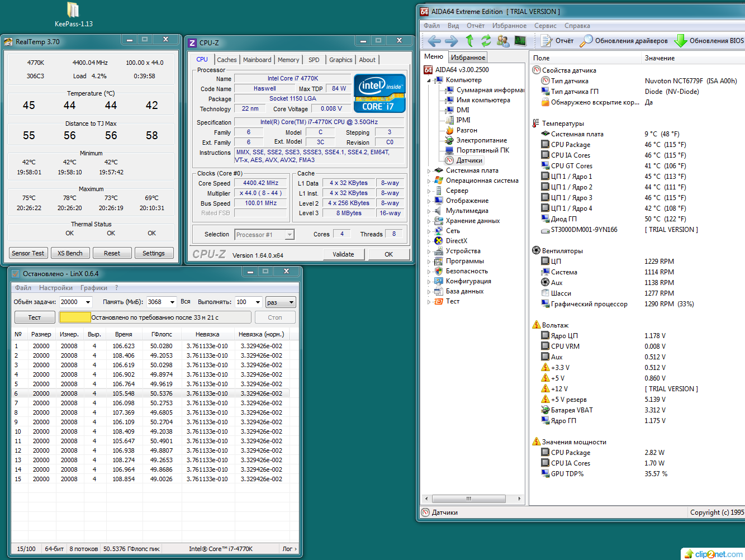Viewport: 745px width, 560px height.
Task: Open the раз units dropdown in LinX
Action: [x=291, y=302]
